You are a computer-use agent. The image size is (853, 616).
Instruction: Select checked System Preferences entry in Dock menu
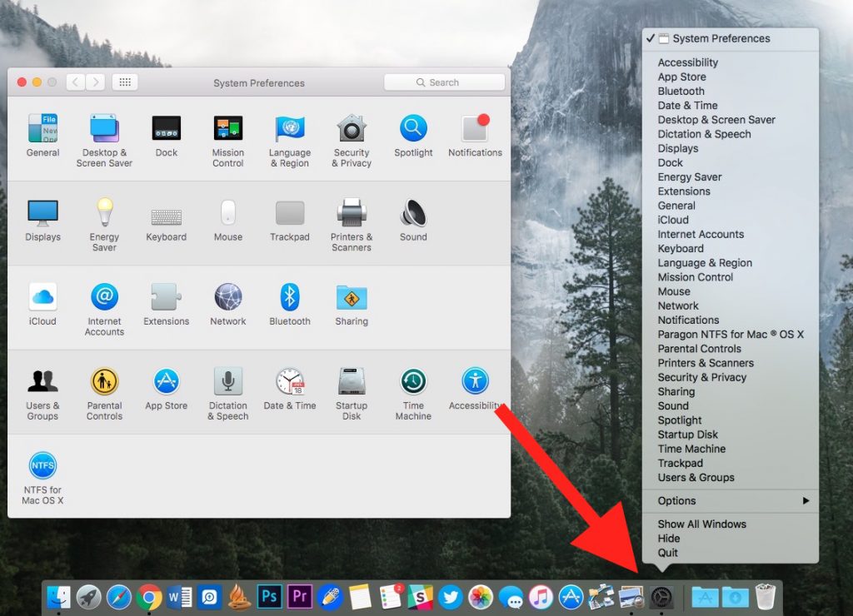731,38
